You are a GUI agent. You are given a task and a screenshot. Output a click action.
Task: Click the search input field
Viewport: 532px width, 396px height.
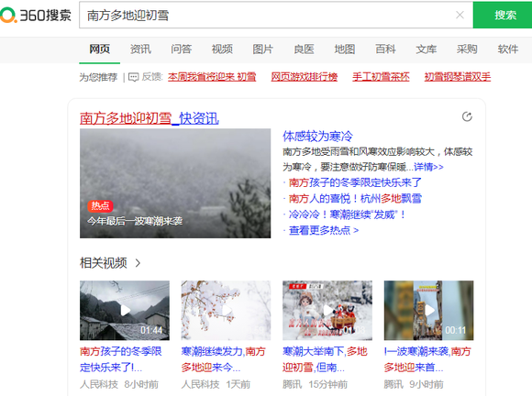tap(268, 15)
